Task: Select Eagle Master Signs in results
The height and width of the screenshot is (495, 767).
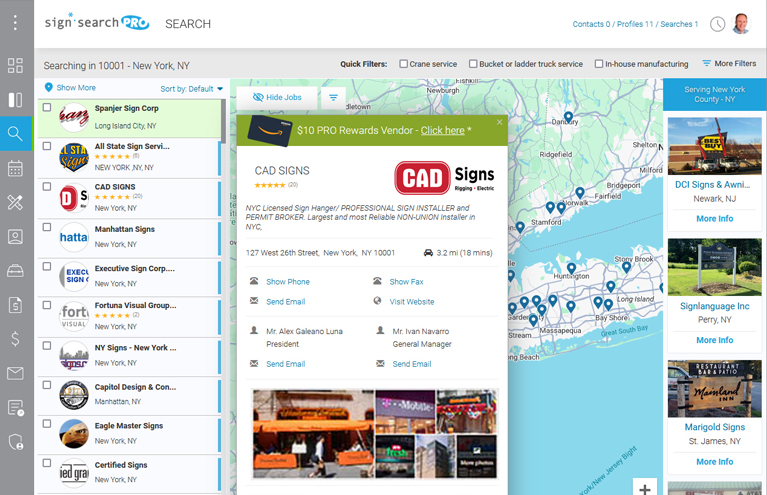Action: [x=130, y=435]
